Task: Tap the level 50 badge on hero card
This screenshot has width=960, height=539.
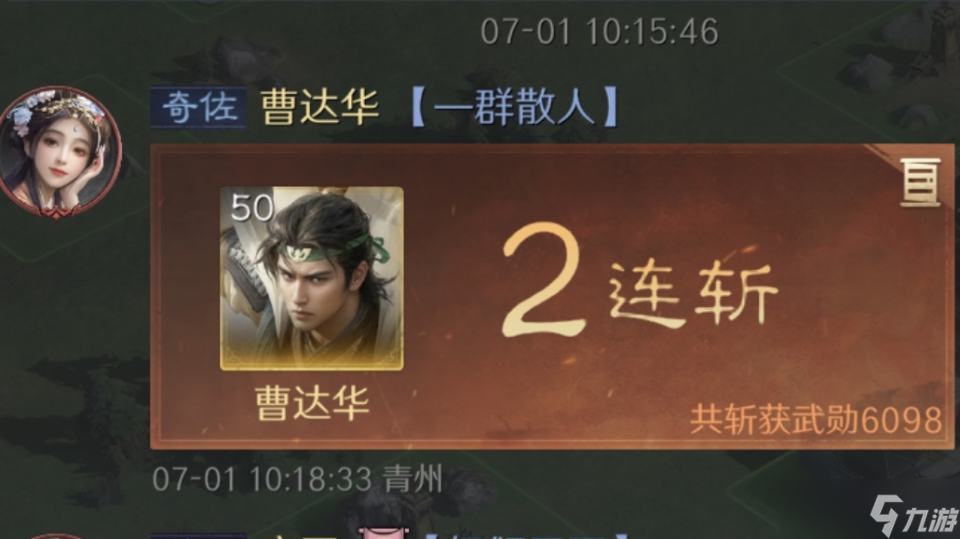Action: pos(252,208)
